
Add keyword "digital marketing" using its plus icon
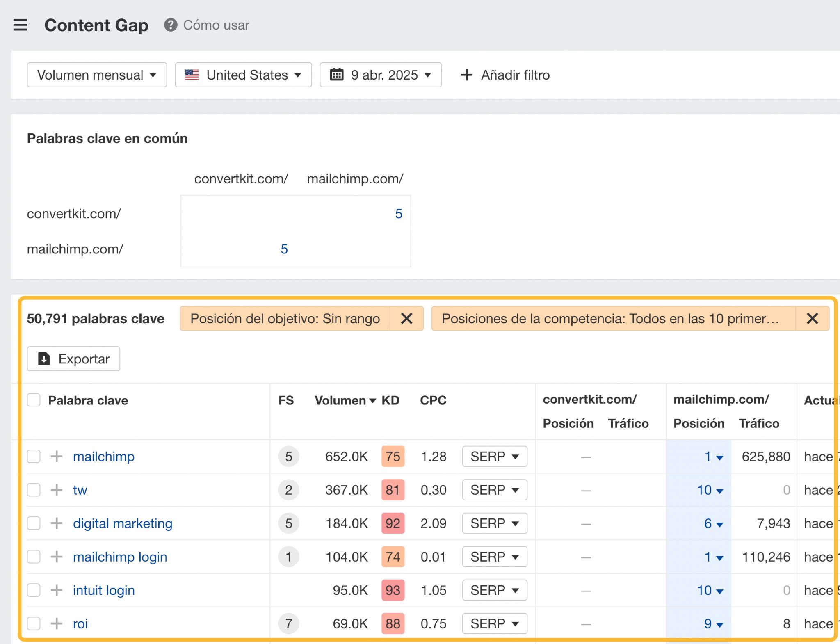57,523
